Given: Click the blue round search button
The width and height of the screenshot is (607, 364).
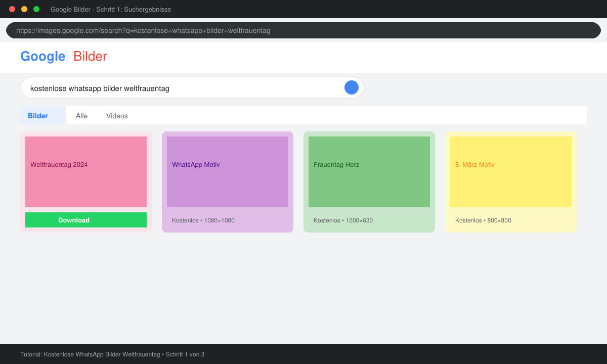Looking at the screenshot, I should click(x=352, y=87).
